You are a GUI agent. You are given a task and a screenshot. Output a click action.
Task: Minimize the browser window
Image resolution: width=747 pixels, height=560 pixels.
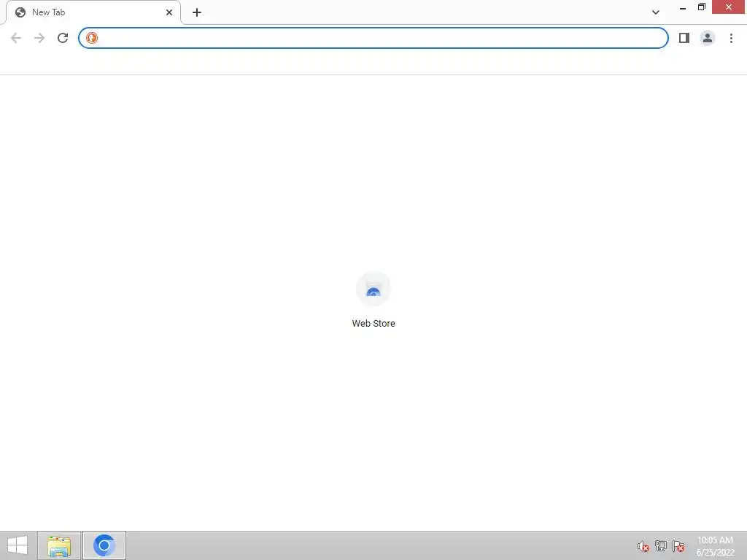coord(683,7)
